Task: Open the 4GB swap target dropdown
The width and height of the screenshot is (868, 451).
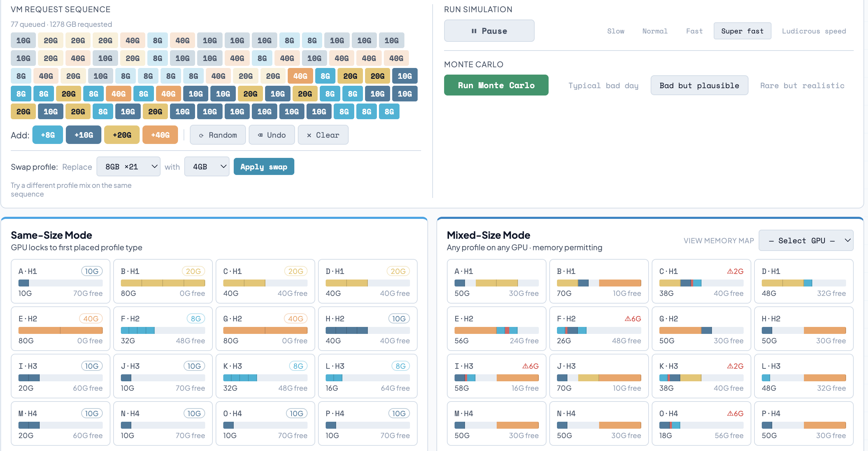Action: tap(207, 167)
